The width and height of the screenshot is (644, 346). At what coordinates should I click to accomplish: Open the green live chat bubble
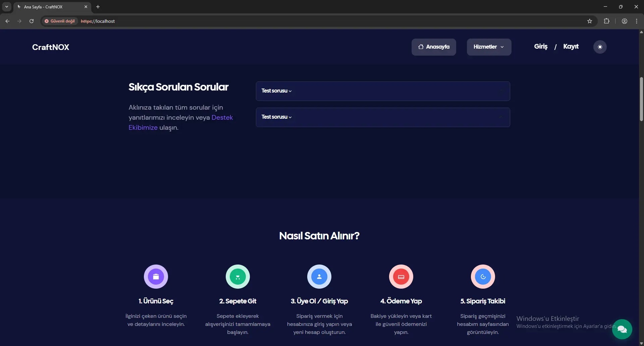622,329
